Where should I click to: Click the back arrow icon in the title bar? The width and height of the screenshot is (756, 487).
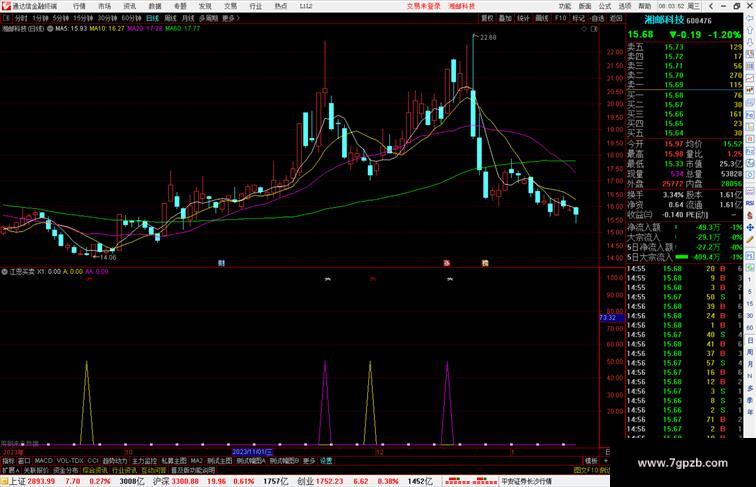pyautogui.click(x=711, y=6)
